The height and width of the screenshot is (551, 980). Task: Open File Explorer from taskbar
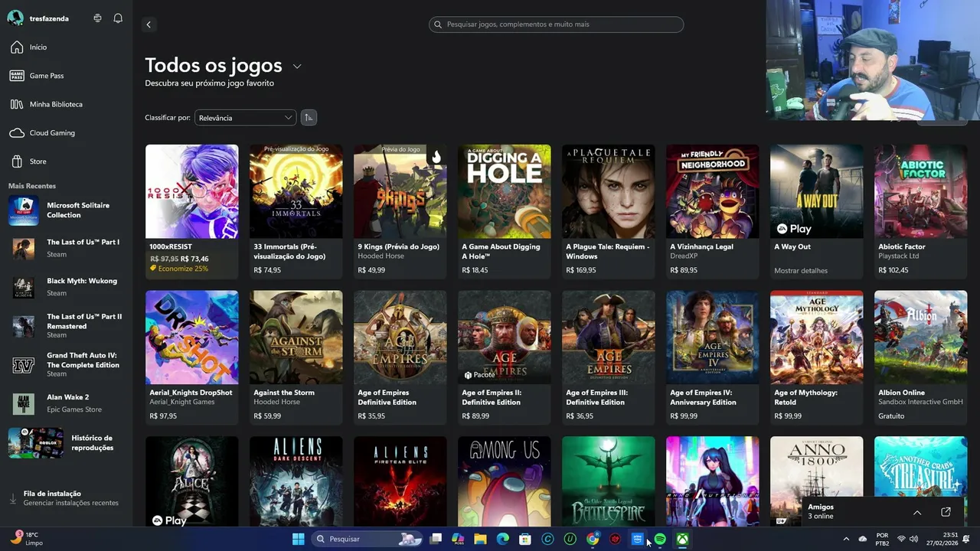[480, 539]
